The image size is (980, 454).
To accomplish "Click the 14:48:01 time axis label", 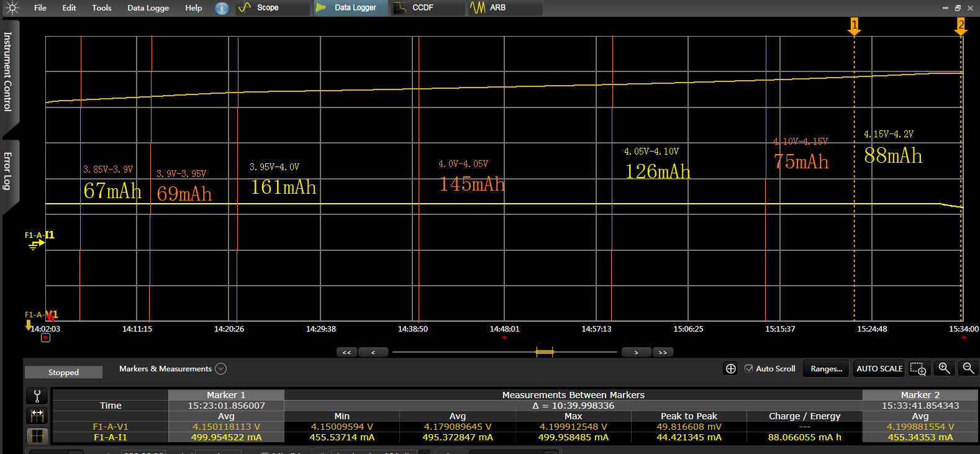I will pos(504,329).
